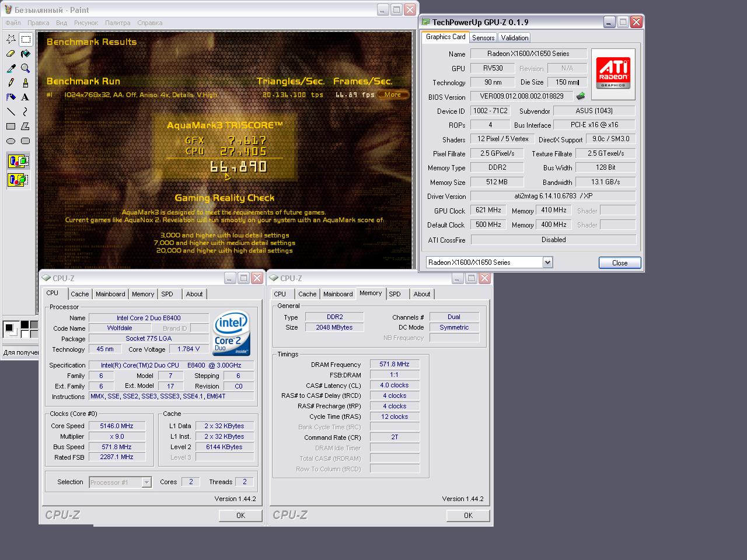Open the Вид menu in Paint
The width and height of the screenshot is (747, 560).
(x=62, y=23)
